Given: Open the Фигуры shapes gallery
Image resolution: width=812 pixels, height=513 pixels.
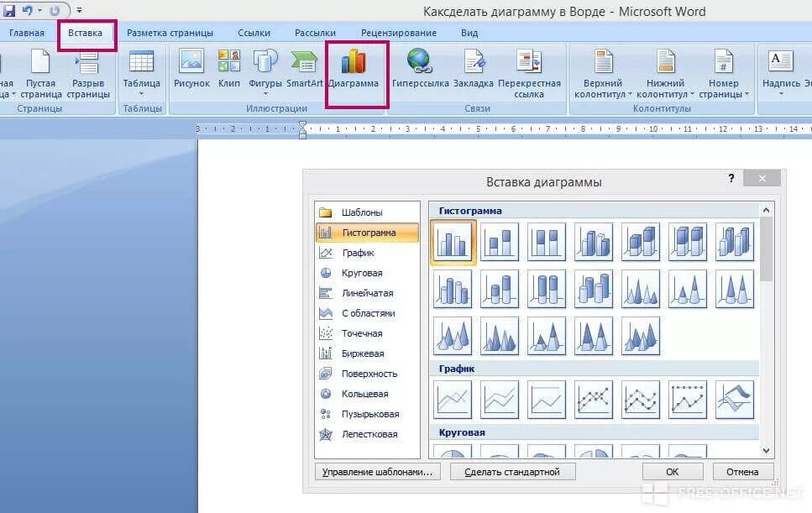Looking at the screenshot, I should 265,72.
